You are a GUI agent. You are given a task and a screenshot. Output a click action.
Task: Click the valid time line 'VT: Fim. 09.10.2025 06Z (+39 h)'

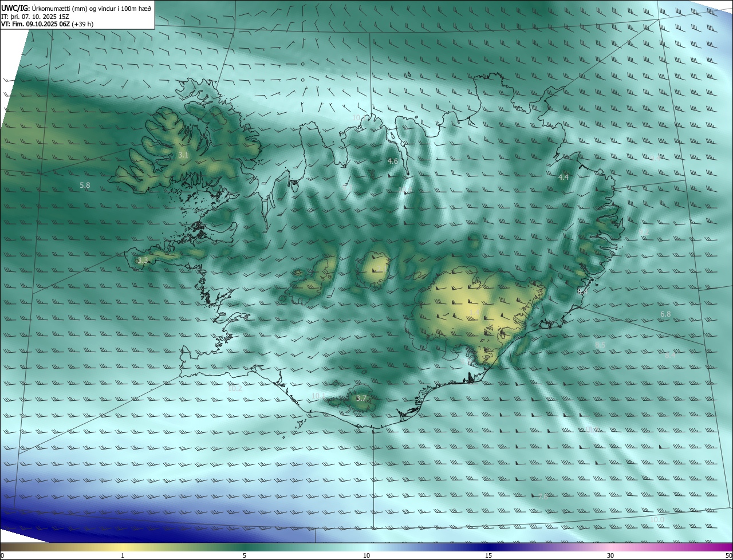47,24
